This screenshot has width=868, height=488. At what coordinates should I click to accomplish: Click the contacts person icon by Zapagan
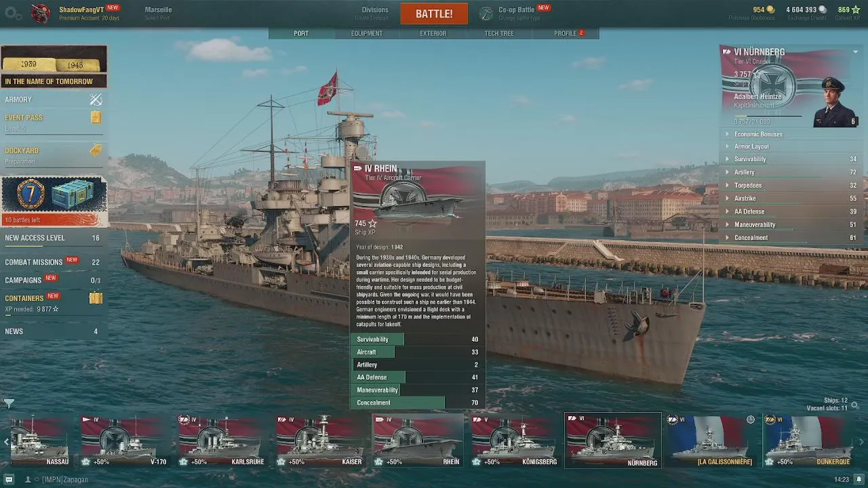click(x=28, y=479)
